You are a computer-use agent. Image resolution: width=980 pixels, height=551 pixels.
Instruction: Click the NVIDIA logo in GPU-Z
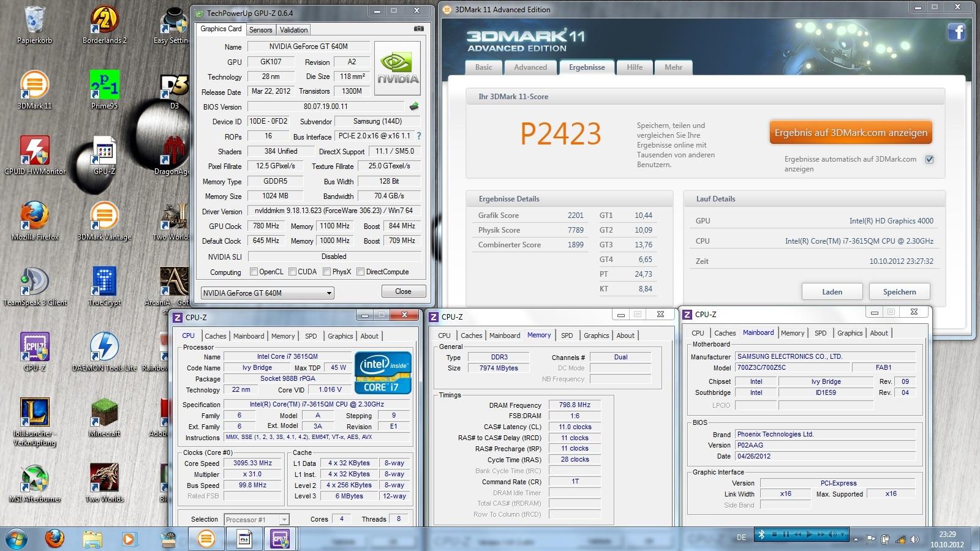pos(398,69)
